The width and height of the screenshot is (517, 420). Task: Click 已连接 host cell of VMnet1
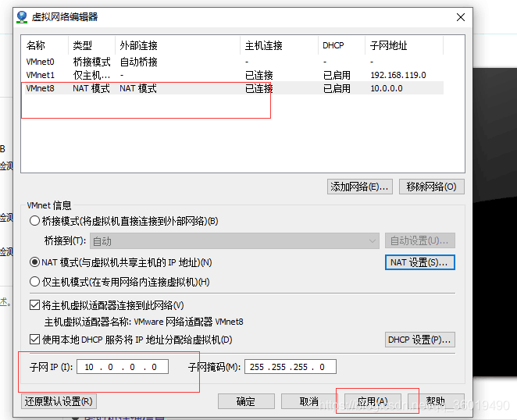[x=258, y=75]
